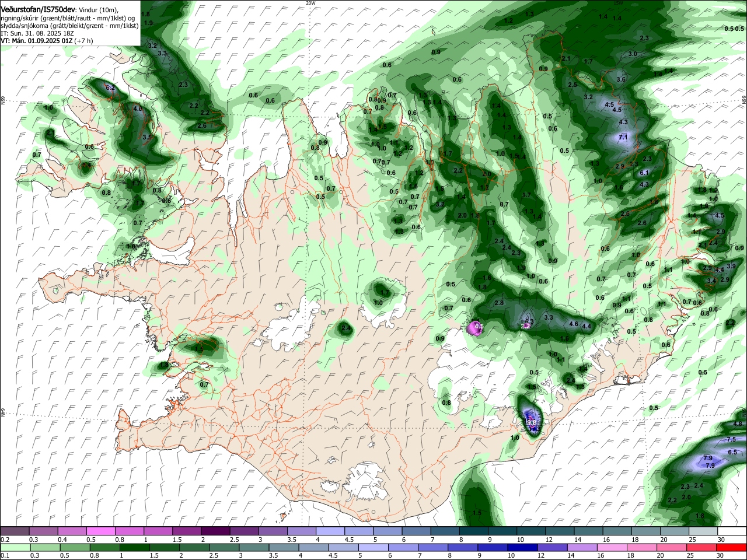Click the 20W longitude label
This screenshot has width=747, height=560.
(310, 2)
